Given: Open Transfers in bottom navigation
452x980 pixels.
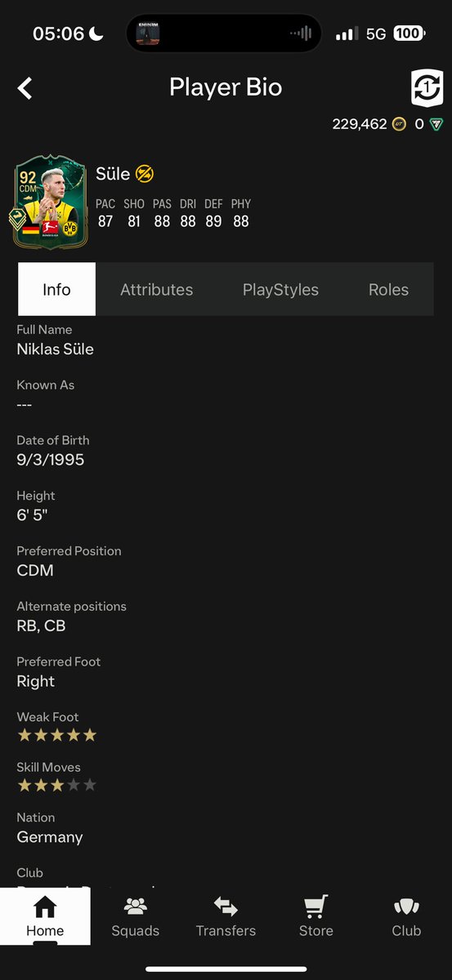Looking at the screenshot, I should pyautogui.click(x=226, y=916).
